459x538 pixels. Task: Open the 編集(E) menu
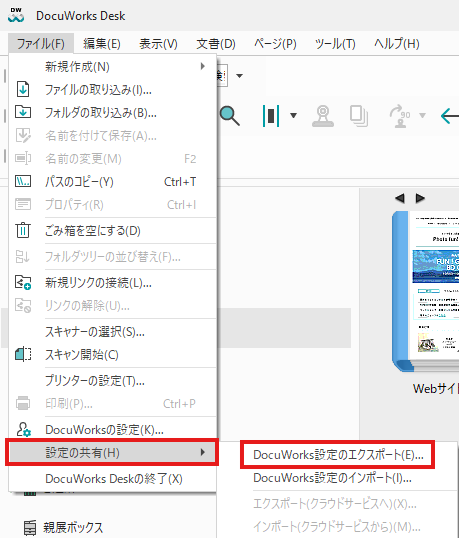(102, 44)
